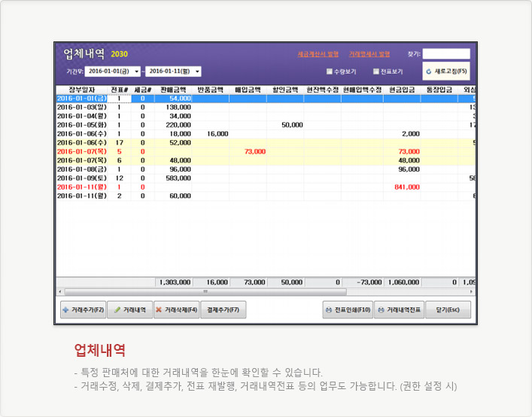Click the 현잔액수정 column header
The height and width of the screenshot is (417, 532).
pyautogui.click(x=323, y=90)
